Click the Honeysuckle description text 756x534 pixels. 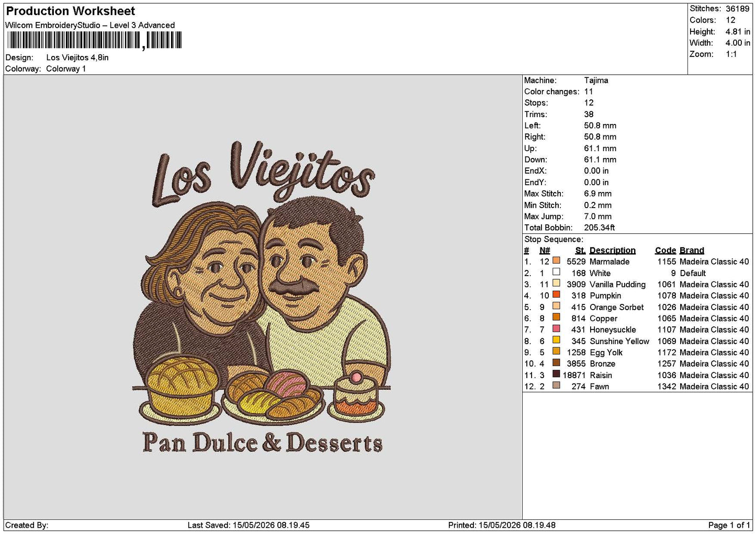tap(613, 330)
